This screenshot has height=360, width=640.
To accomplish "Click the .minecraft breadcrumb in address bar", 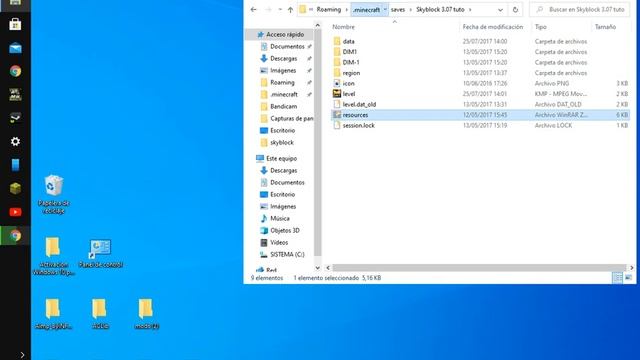I will coord(367,9).
